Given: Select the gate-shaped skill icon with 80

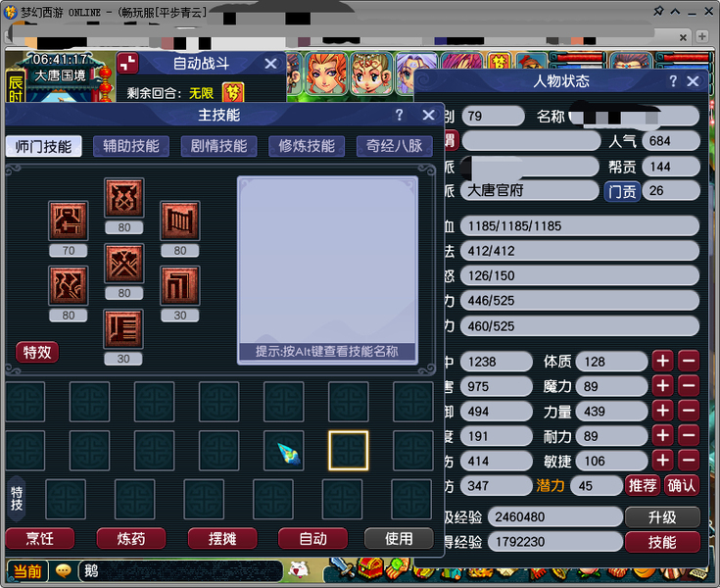Looking at the screenshot, I should 180,220.
